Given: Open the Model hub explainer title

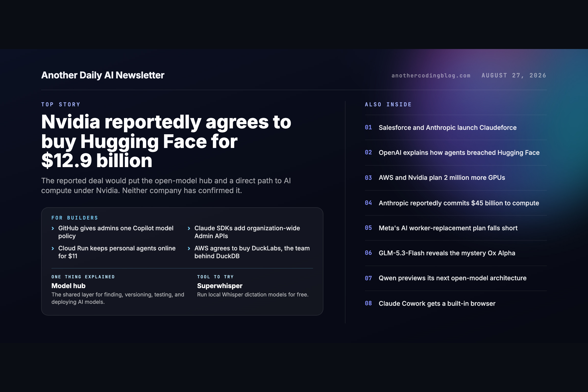Looking at the screenshot, I should click(x=69, y=286).
